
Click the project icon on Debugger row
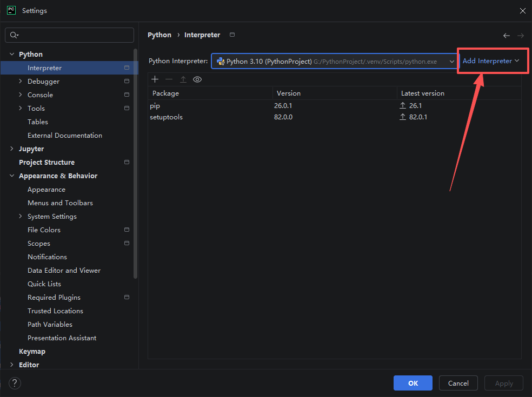coord(127,81)
